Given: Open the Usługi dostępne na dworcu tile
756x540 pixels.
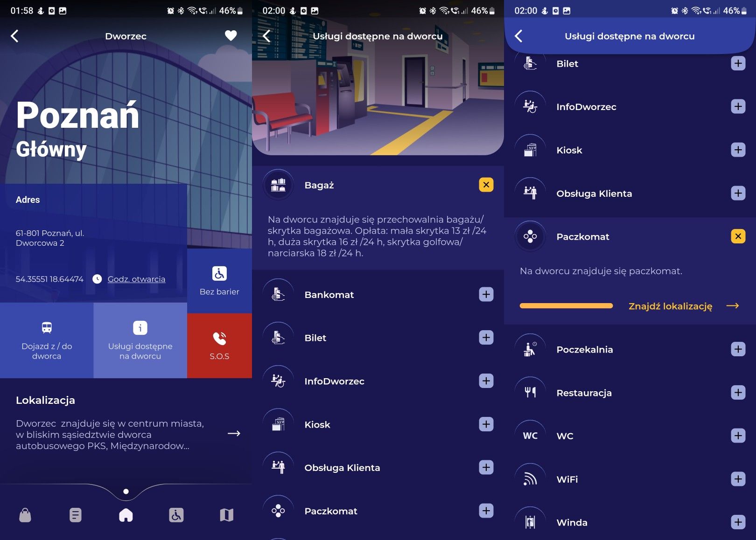Looking at the screenshot, I should pos(140,340).
